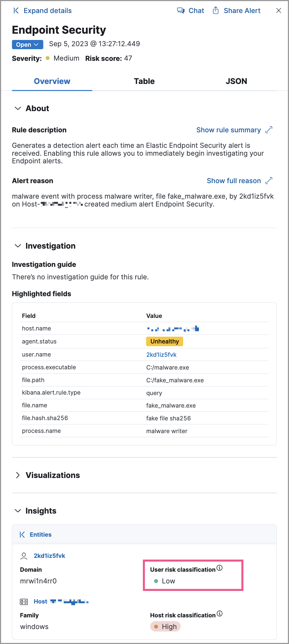
Task: Expand the Visualizations section
Action: pyautogui.click(x=18, y=475)
